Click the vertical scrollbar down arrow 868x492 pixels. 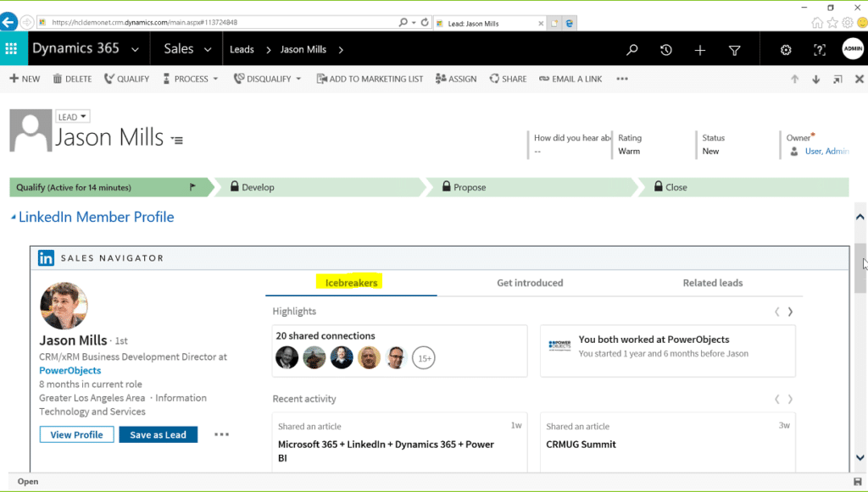point(860,458)
